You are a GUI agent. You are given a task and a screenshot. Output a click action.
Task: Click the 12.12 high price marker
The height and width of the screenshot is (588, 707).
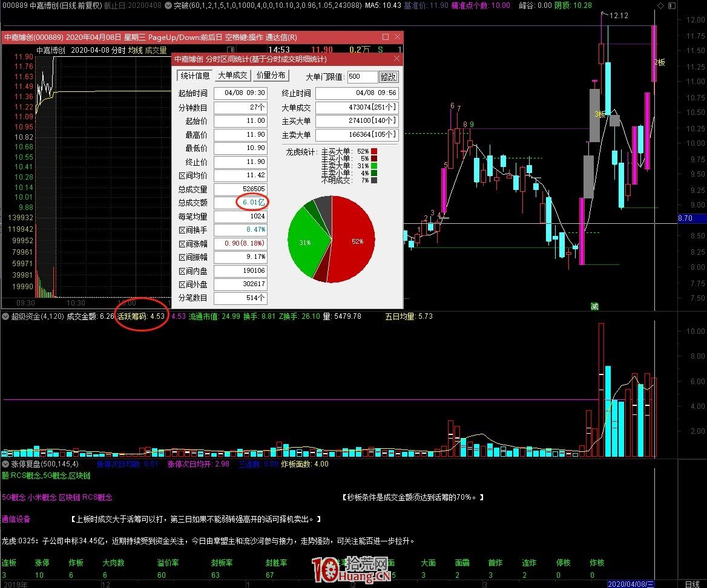[618, 15]
